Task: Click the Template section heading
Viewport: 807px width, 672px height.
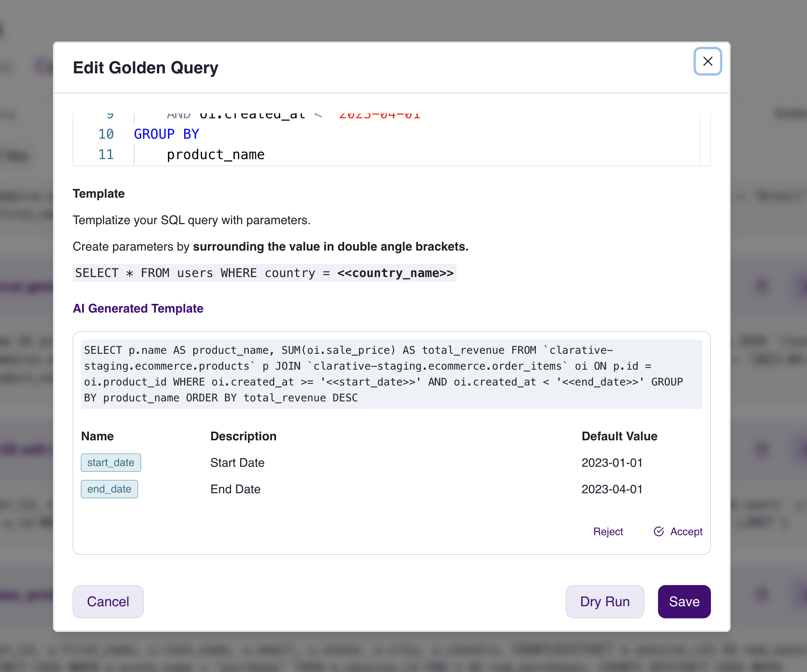Action: [99, 194]
